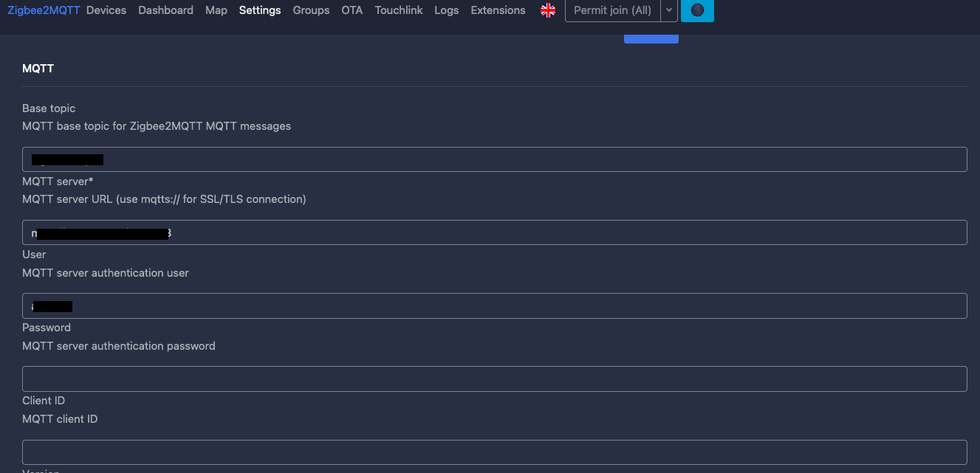Open the OTA page
The image size is (980, 473).
point(352,10)
